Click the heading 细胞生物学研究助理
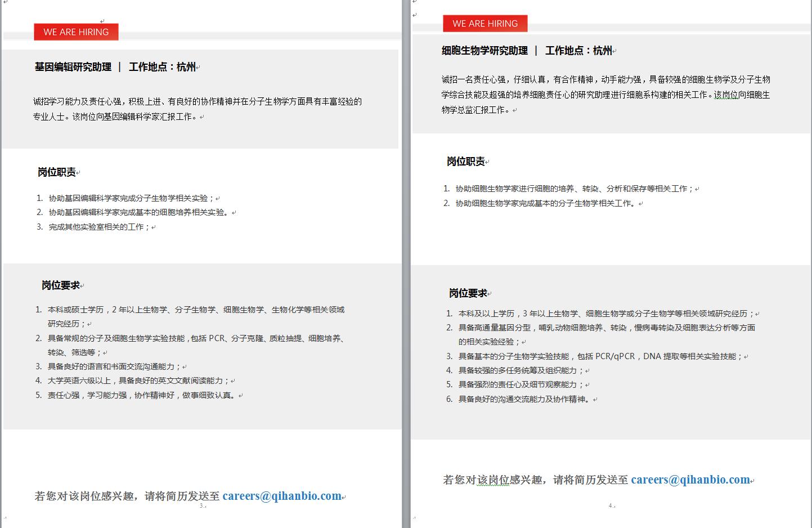The height and width of the screenshot is (528, 812). [484, 51]
